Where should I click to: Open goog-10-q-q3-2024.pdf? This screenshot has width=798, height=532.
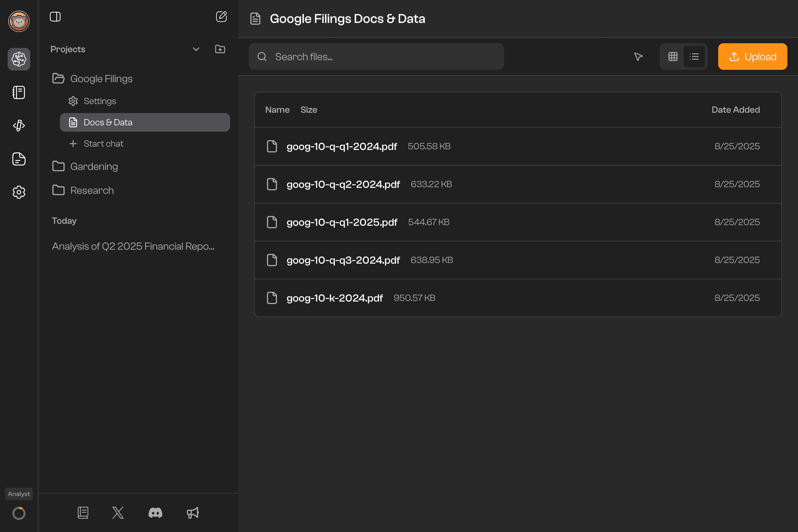[x=343, y=260]
